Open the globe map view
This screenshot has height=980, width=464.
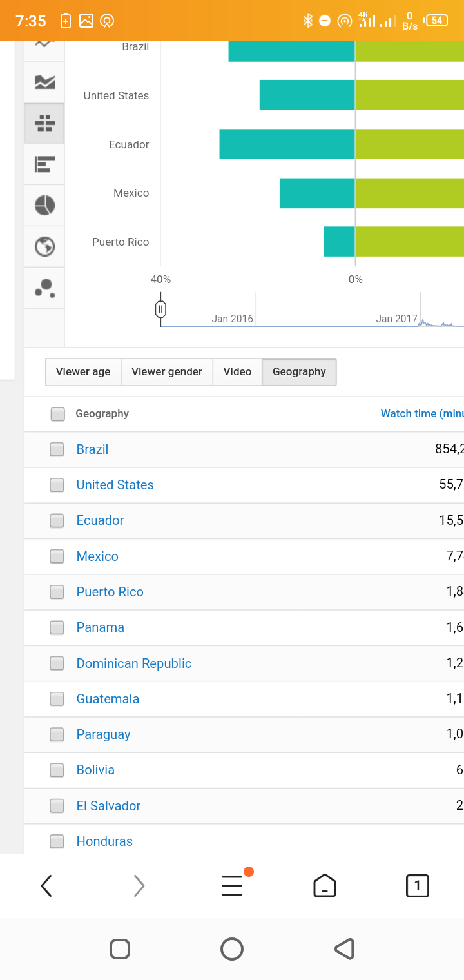coord(44,247)
